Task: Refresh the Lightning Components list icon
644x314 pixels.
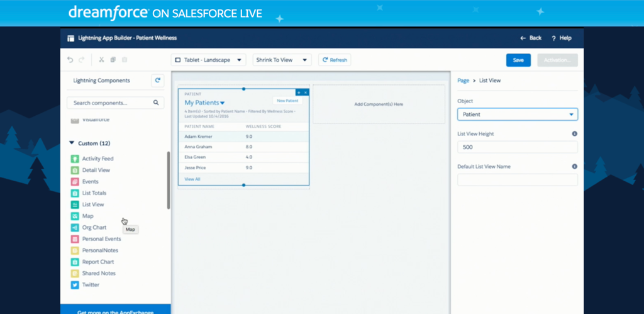Action: (x=158, y=81)
